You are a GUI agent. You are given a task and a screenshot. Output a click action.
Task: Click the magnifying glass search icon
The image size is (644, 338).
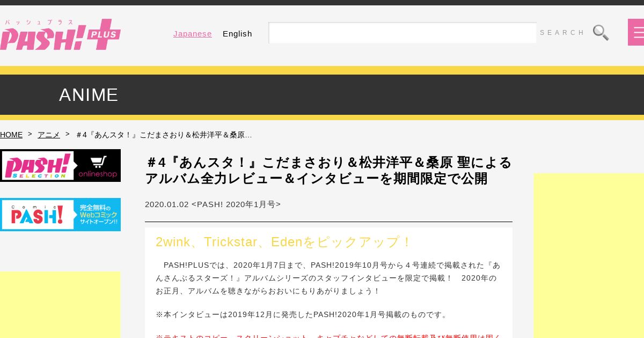[x=601, y=33]
